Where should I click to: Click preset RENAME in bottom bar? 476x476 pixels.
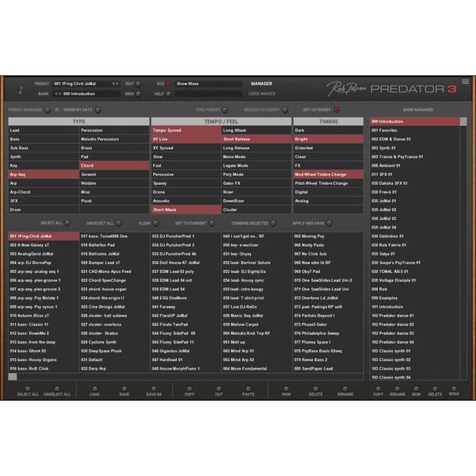(345, 389)
